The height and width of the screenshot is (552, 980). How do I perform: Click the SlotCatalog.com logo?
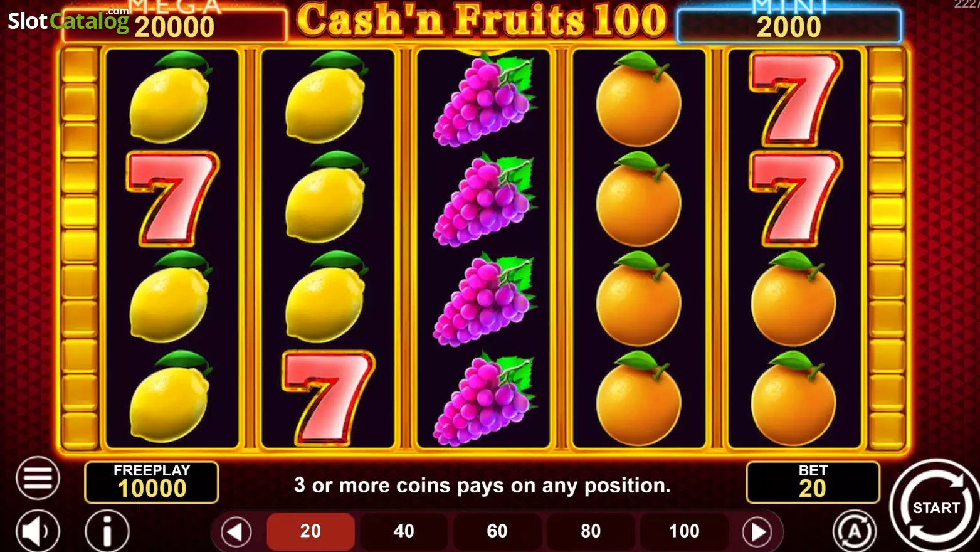click(x=68, y=20)
